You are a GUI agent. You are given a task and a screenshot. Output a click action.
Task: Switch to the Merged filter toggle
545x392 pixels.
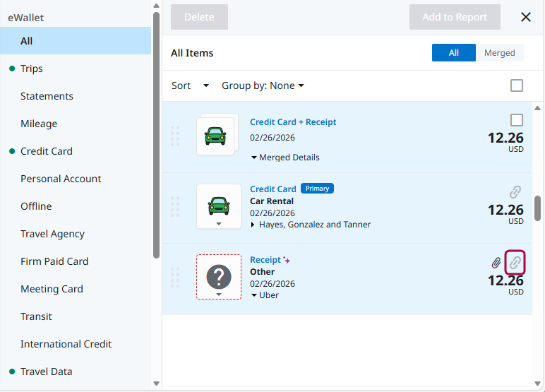coord(499,53)
